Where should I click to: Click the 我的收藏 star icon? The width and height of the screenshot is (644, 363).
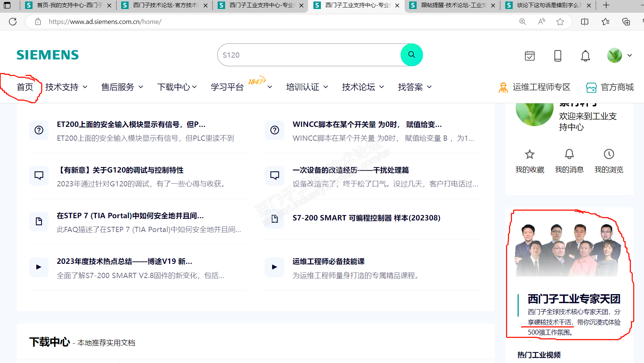point(530,154)
